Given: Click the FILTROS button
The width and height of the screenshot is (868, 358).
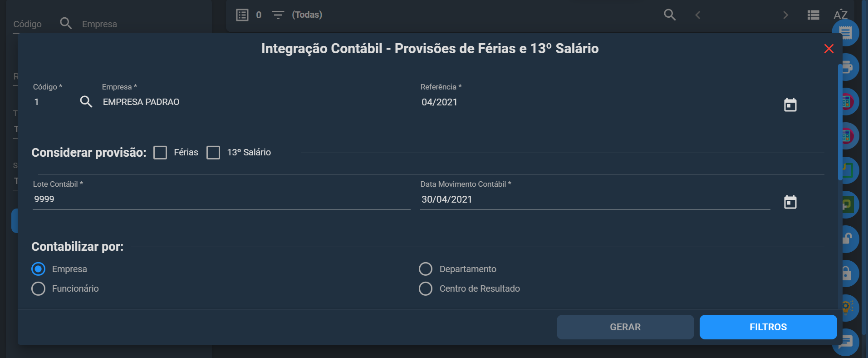Looking at the screenshot, I should 768,327.
